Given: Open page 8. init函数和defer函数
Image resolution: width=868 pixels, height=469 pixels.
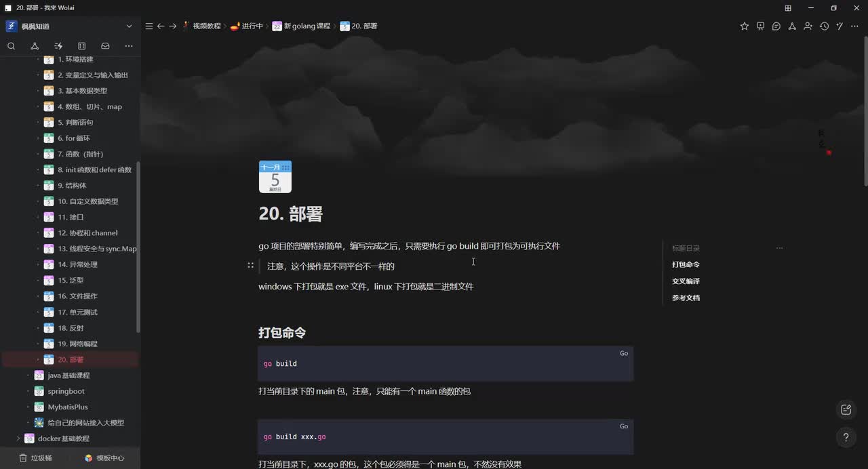Looking at the screenshot, I should [95, 170].
